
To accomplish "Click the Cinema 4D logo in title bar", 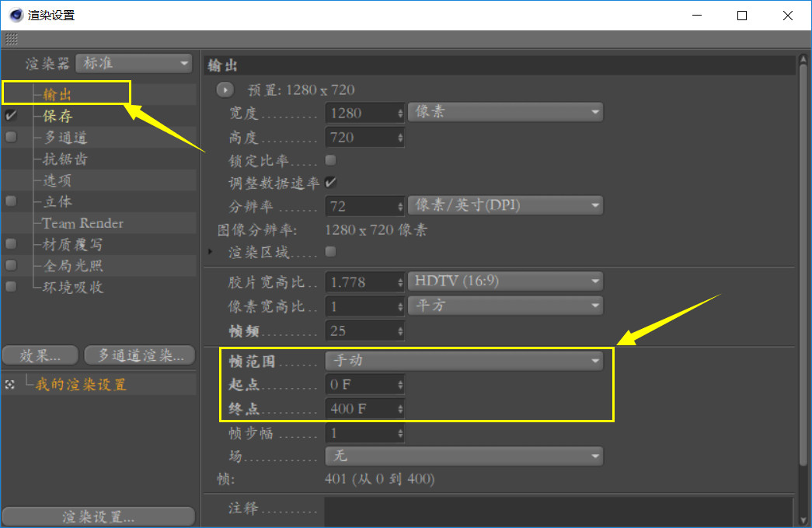I will click(x=16, y=15).
